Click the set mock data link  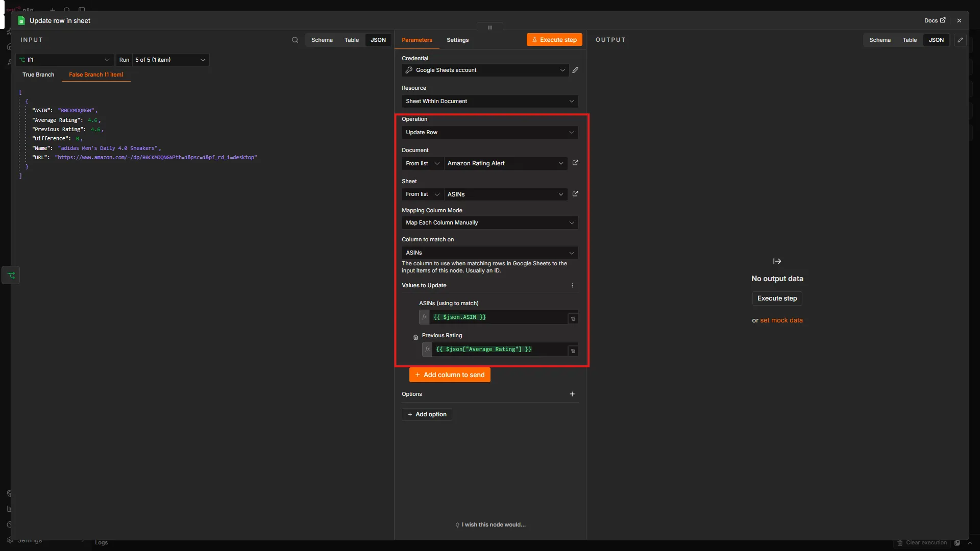pos(781,320)
